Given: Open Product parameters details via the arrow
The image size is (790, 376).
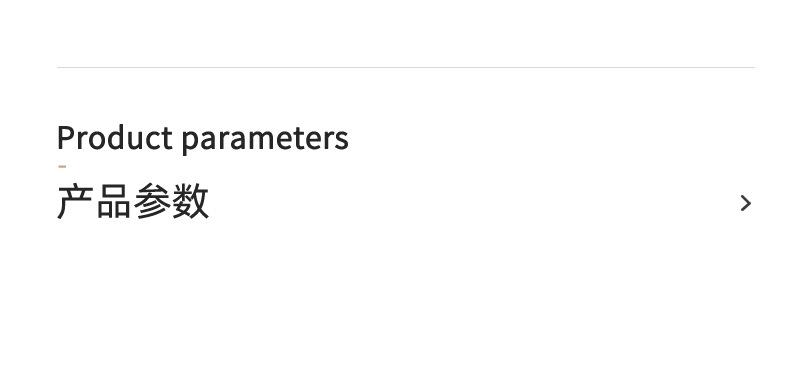Looking at the screenshot, I should (746, 203).
